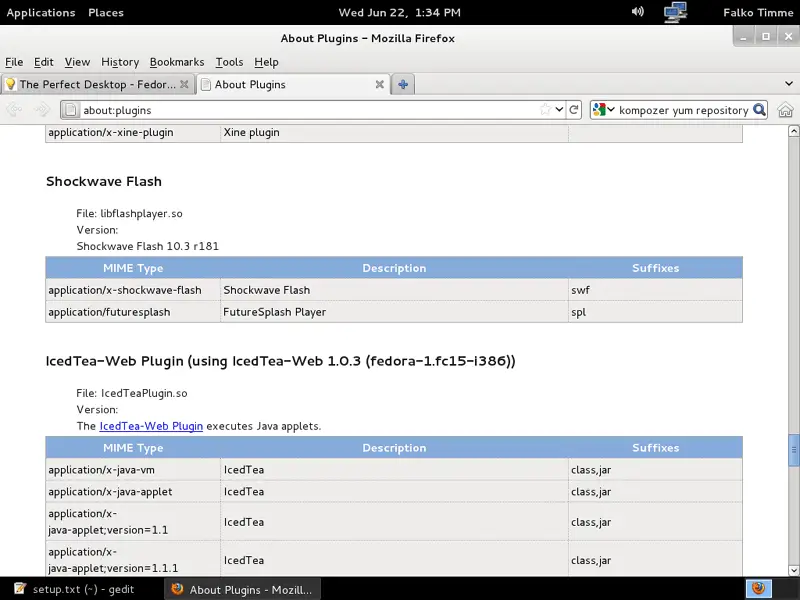Open the search engine selector dropdown
800x600 pixels.
click(604, 110)
